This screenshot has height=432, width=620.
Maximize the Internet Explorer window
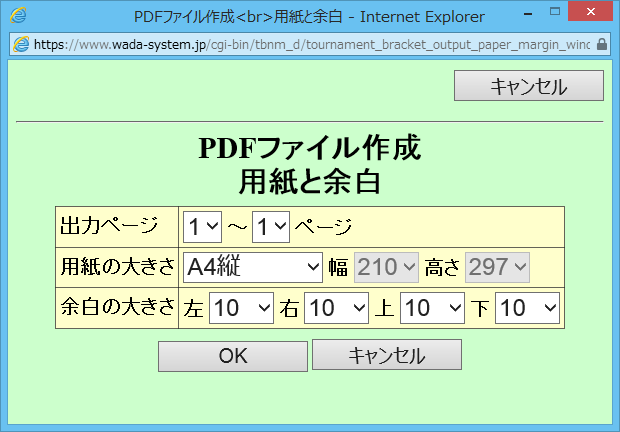click(555, 12)
